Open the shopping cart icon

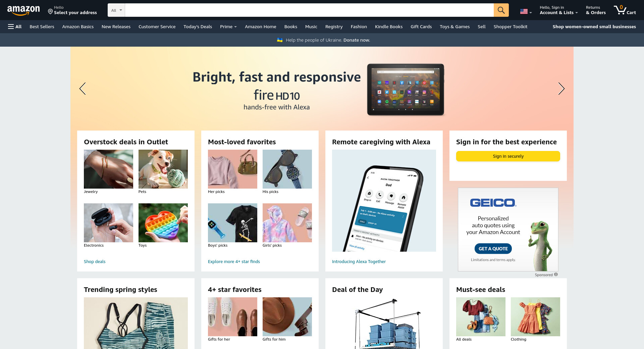625,10
